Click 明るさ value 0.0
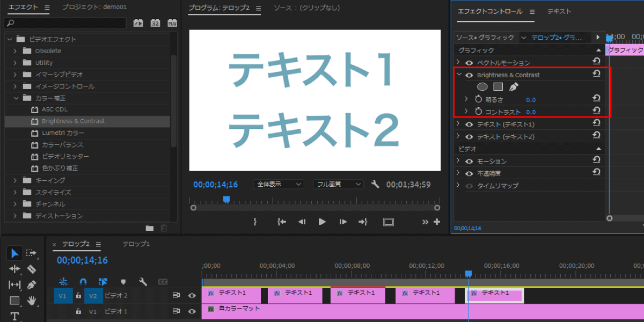Viewport: 644px width, 322px height. 531,99
